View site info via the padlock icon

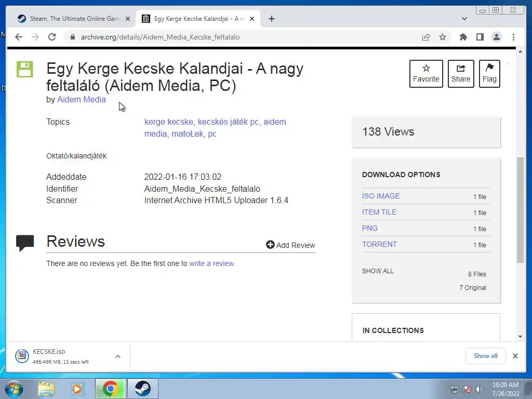73,37
